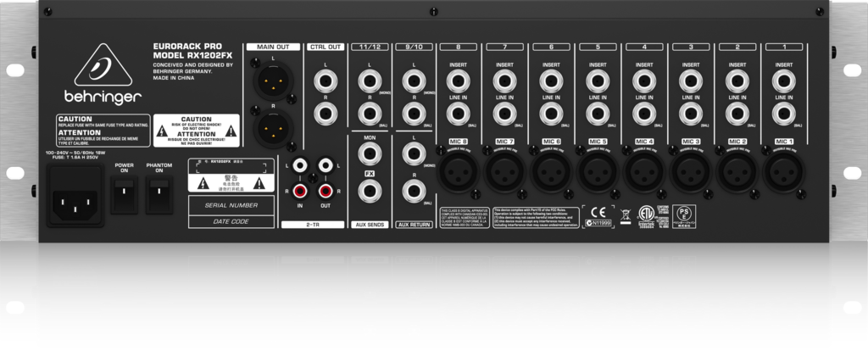The width and height of the screenshot is (868, 351).
Task: Click the MAIN OUT R XLR connector
Action: (x=273, y=129)
